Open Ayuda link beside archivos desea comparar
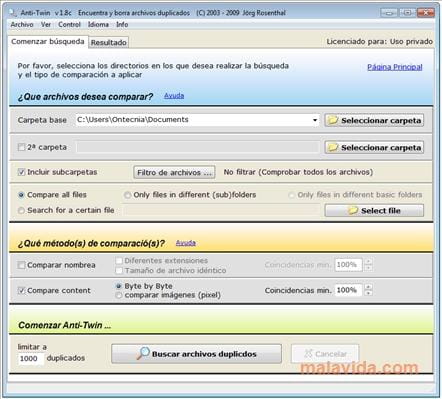 pyautogui.click(x=174, y=96)
